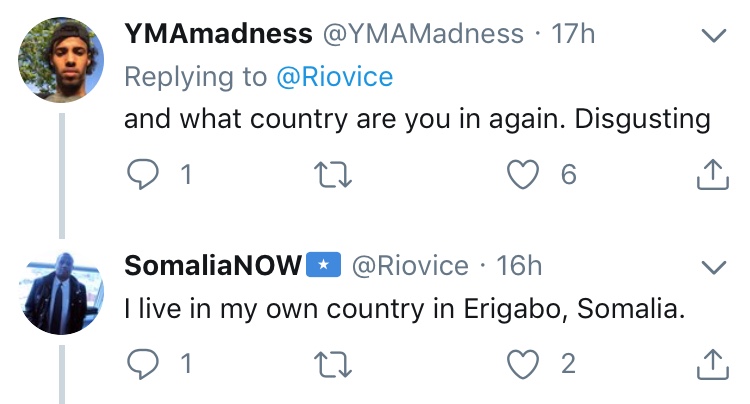The image size is (750, 404).
Task: Retweet SomaliaNOW's tweet
Action: point(332,364)
